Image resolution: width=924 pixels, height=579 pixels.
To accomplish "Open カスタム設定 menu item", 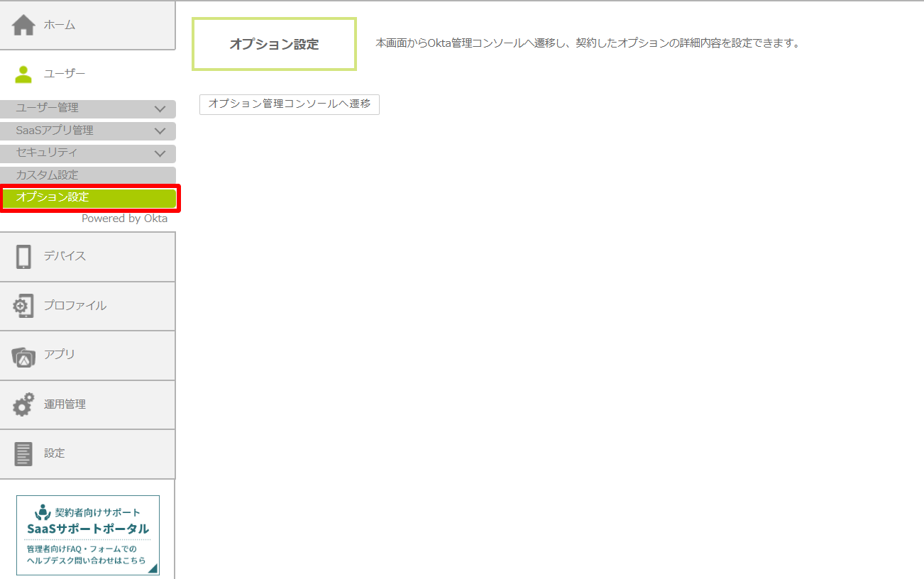I will coord(47,175).
